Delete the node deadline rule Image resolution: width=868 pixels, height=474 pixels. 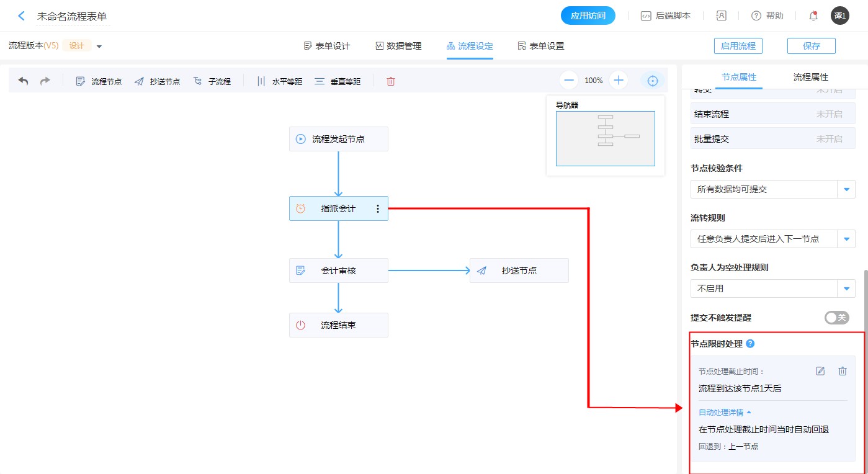click(x=842, y=371)
